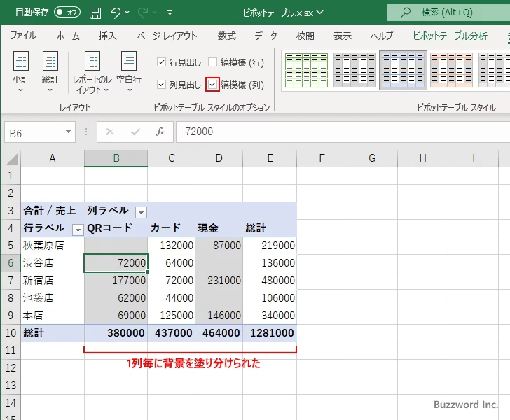
Task: Enable the 縞模様 (行) checkbox
Action: click(212, 62)
